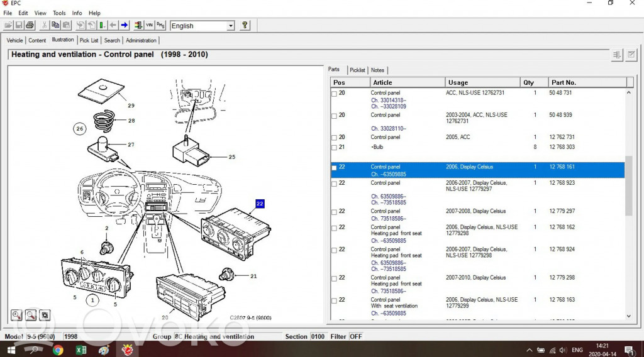
Task: Click the blue forward arrow icon
Action: click(x=125, y=25)
